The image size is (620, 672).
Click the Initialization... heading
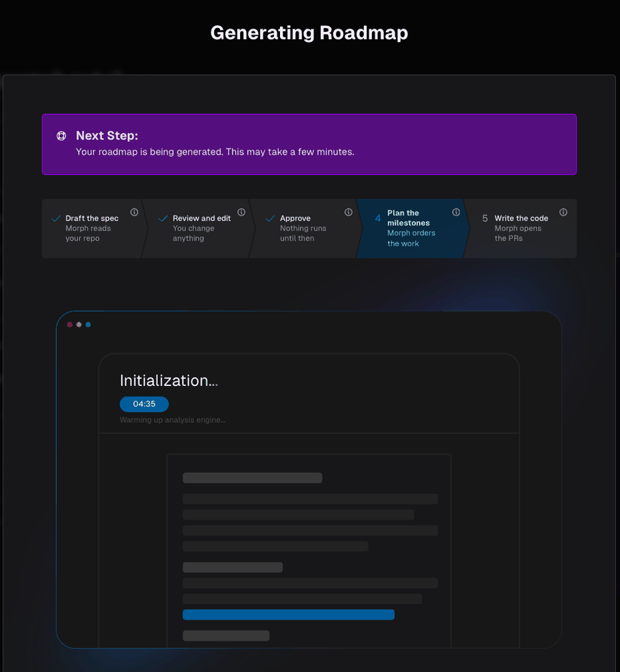169,381
